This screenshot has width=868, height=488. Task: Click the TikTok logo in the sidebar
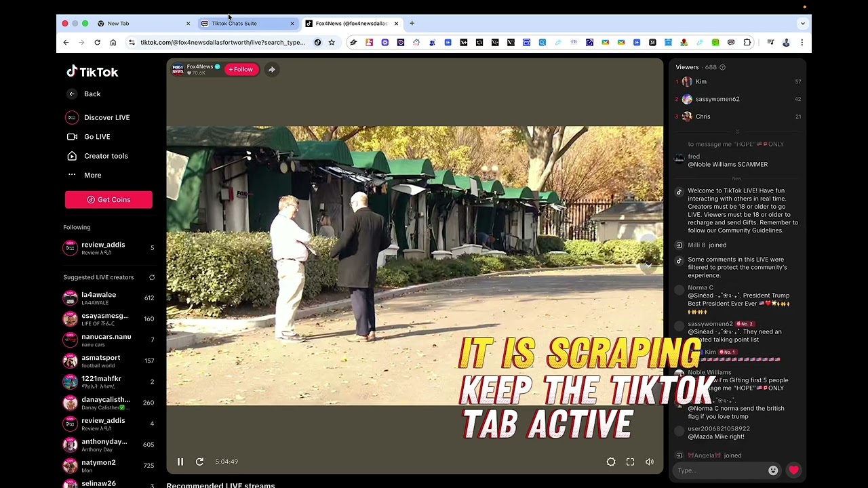pyautogui.click(x=92, y=71)
